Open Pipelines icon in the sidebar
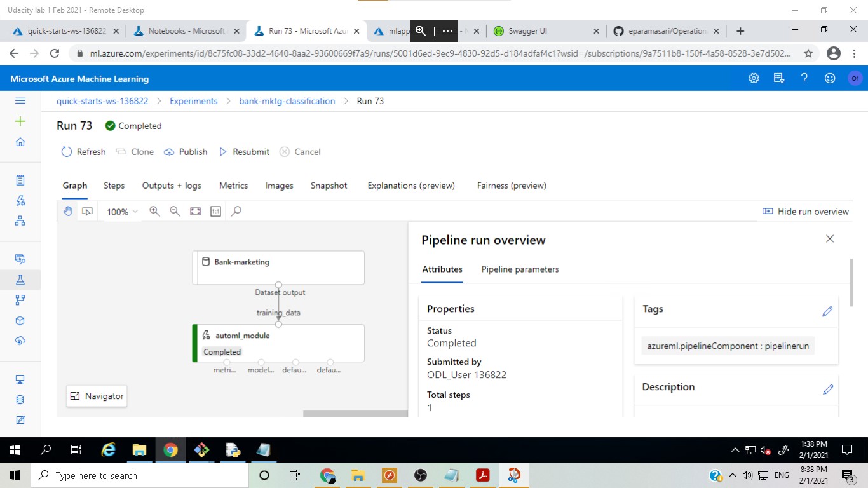Screen dimensions: 868x488 tap(20, 300)
